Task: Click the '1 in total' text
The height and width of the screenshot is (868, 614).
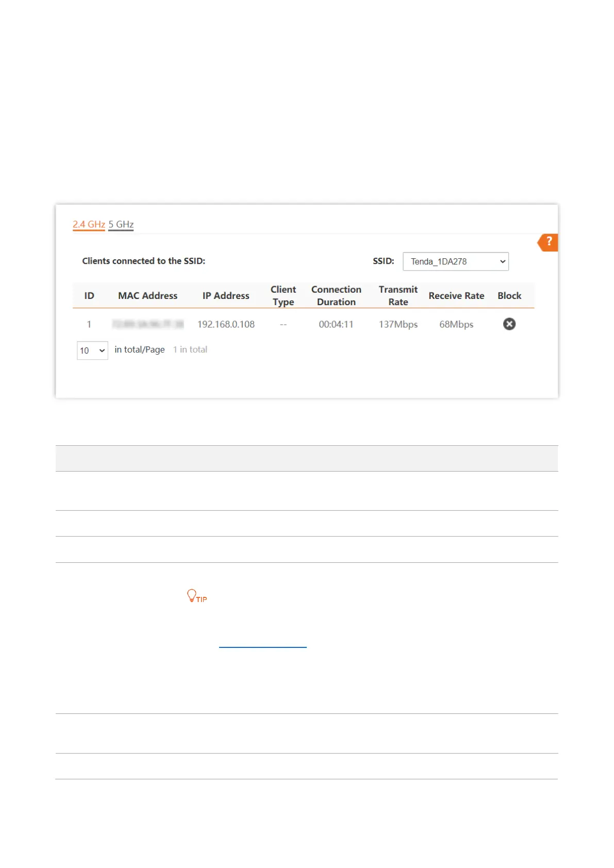Action: tap(190, 349)
